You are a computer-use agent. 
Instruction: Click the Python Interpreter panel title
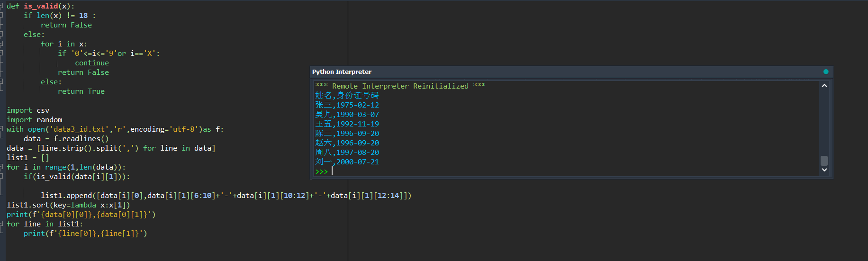pyautogui.click(x=342, y=72)
